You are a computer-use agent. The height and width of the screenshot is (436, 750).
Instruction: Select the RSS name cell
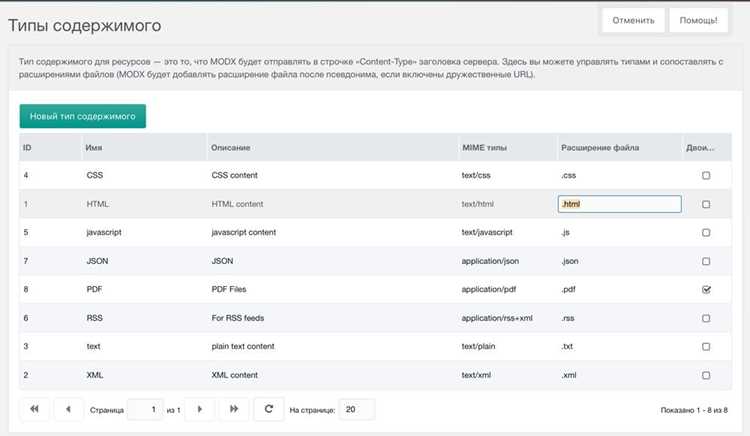tap(95, 318)
